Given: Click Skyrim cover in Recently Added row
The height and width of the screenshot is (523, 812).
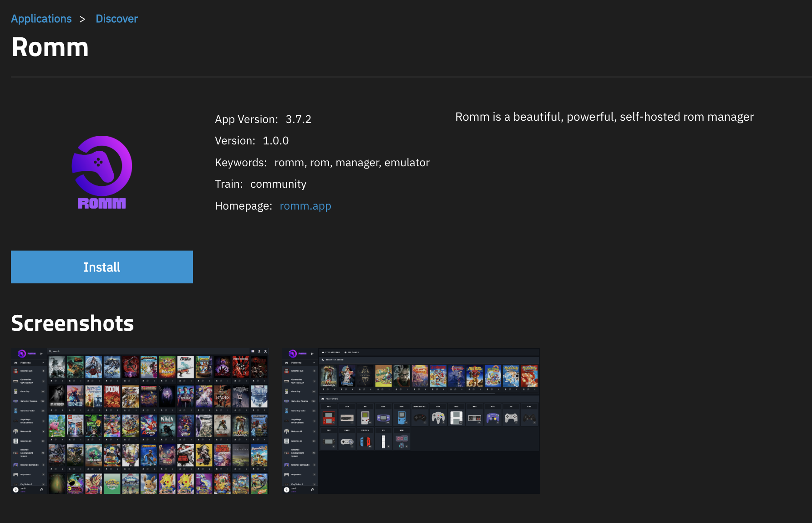Looking at the screenshot, I should [365, 376].
